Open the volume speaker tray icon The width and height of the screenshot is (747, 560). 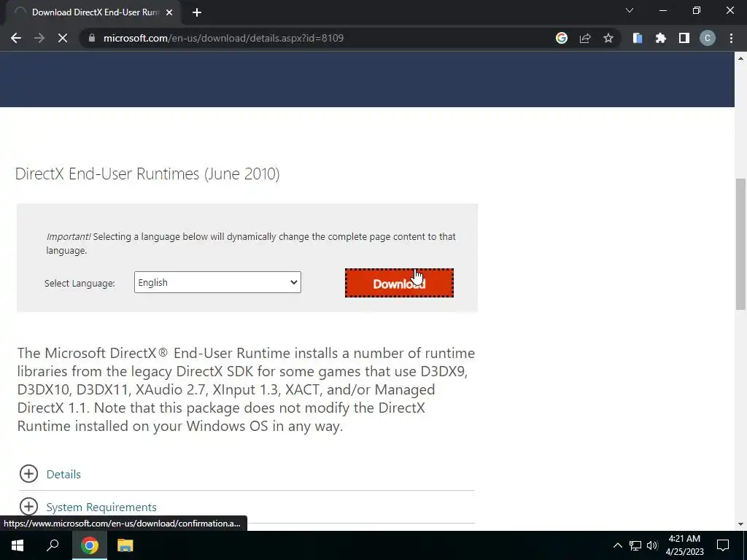pos(652,545)
